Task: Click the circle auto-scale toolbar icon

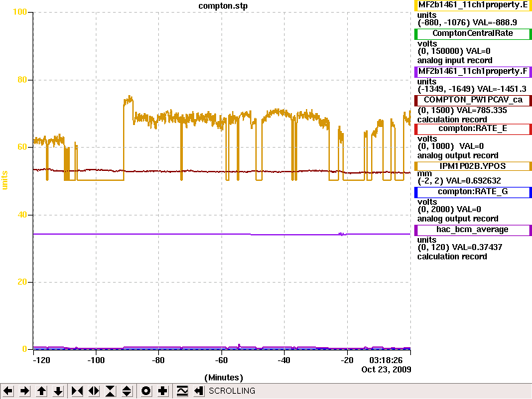Action: tap(146, 391)
